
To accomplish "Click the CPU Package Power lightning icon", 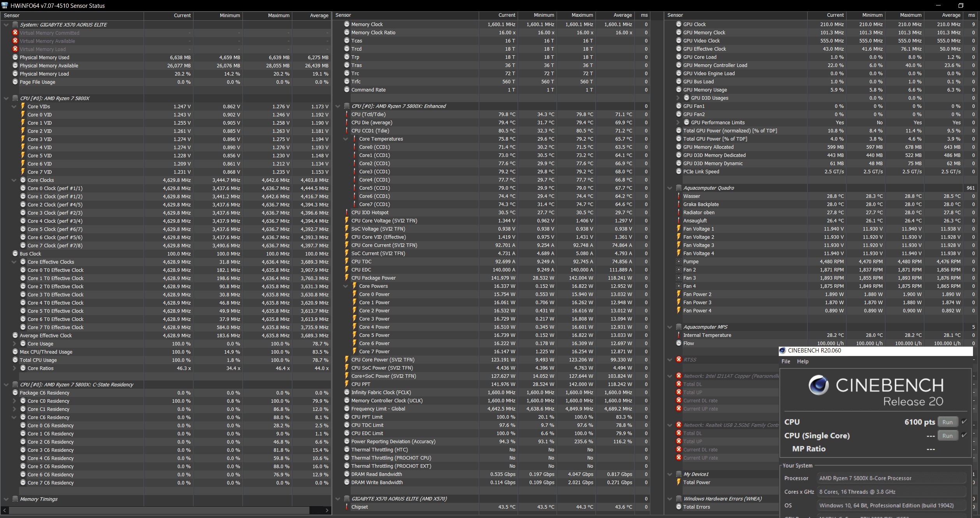I will tap(347, 278).
